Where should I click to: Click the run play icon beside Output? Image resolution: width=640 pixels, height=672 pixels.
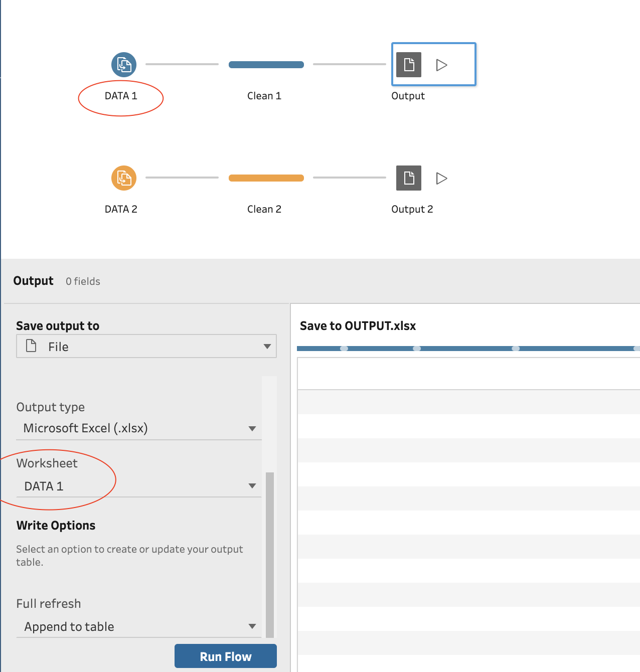[441, 64]
